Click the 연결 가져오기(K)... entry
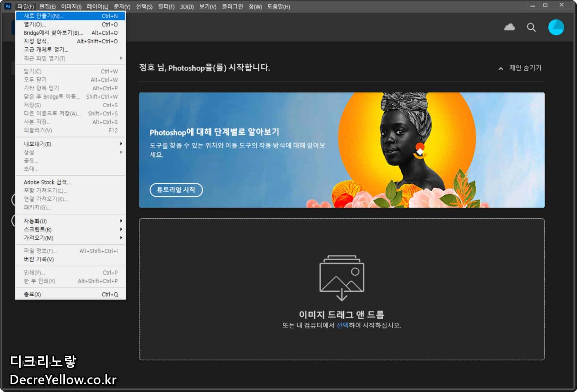The image size is (577, 392). pos(71,199)
